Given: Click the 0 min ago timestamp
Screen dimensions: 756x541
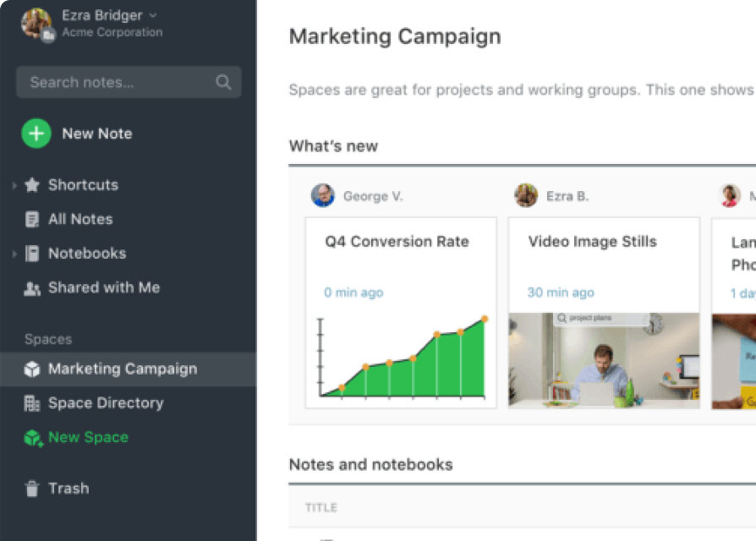Looking at the screenshot, I should pyautogui.click(x=353, y=292).
